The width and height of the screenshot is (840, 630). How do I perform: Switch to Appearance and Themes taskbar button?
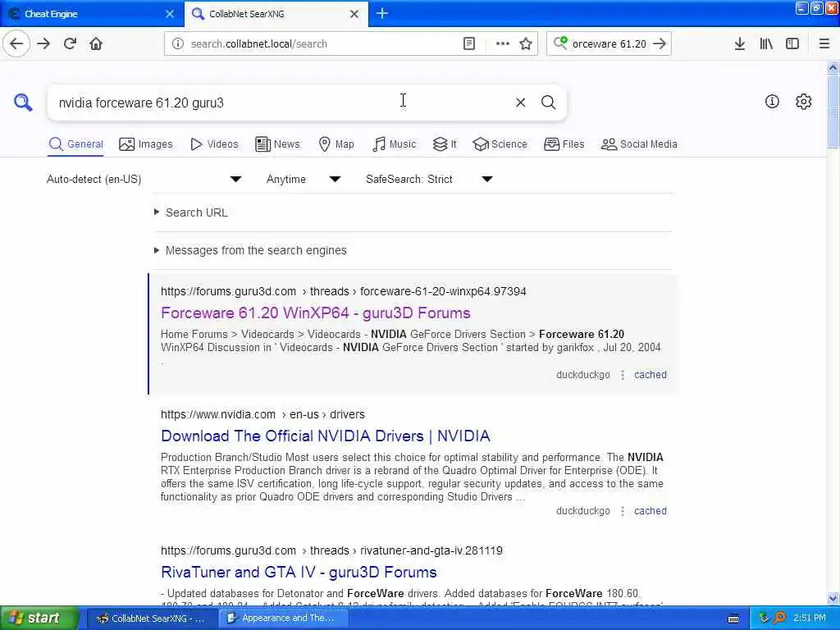coord(282,619)
